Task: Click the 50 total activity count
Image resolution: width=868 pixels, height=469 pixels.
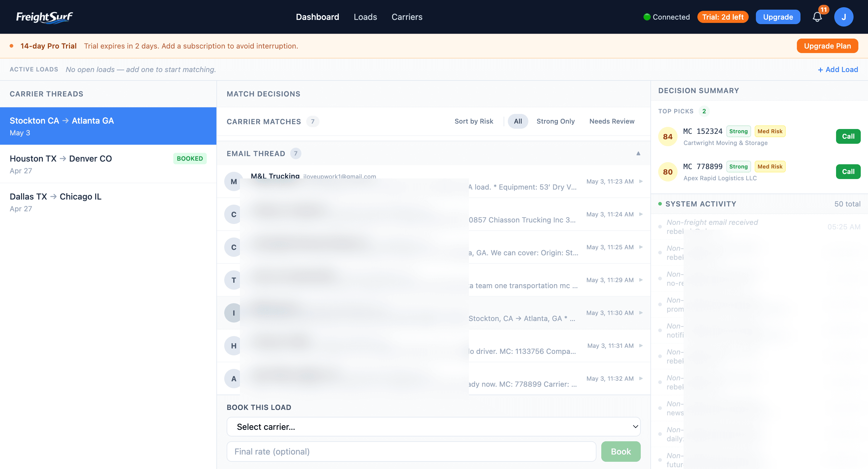Action: tap(847, 204)
